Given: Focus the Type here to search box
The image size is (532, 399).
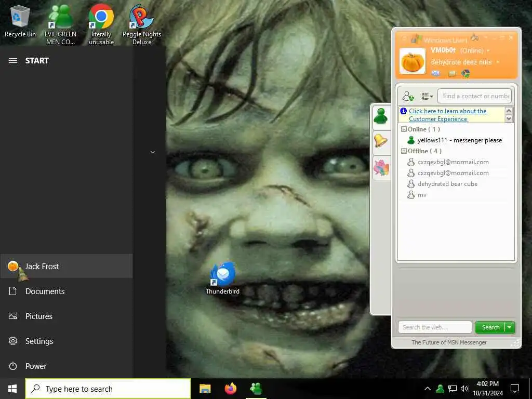Looking at the screenshot, I should click(x=108, y=389).
